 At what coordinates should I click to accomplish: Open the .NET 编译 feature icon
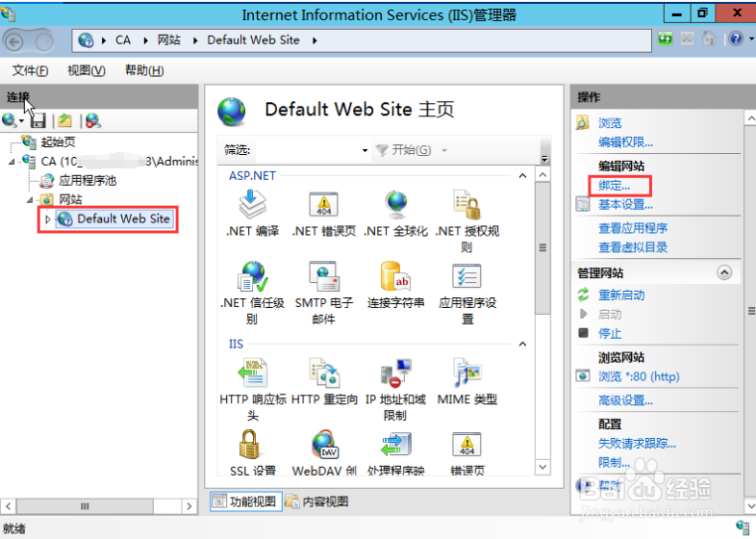pyautogui.click(x=253, y=204)
